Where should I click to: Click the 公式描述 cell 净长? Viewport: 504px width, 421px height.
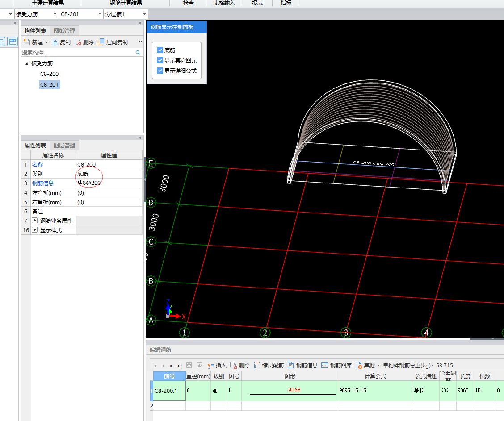point(425,391)
